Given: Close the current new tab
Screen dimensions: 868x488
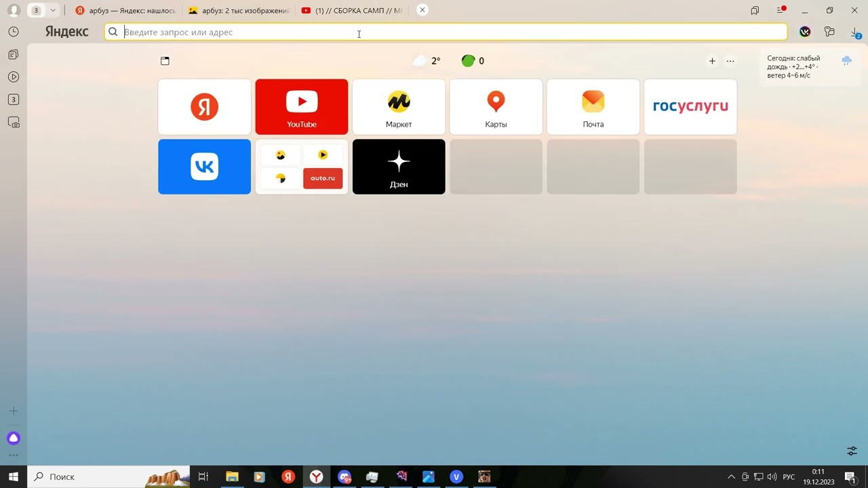Looking at the screenshot, I should 422,10.
